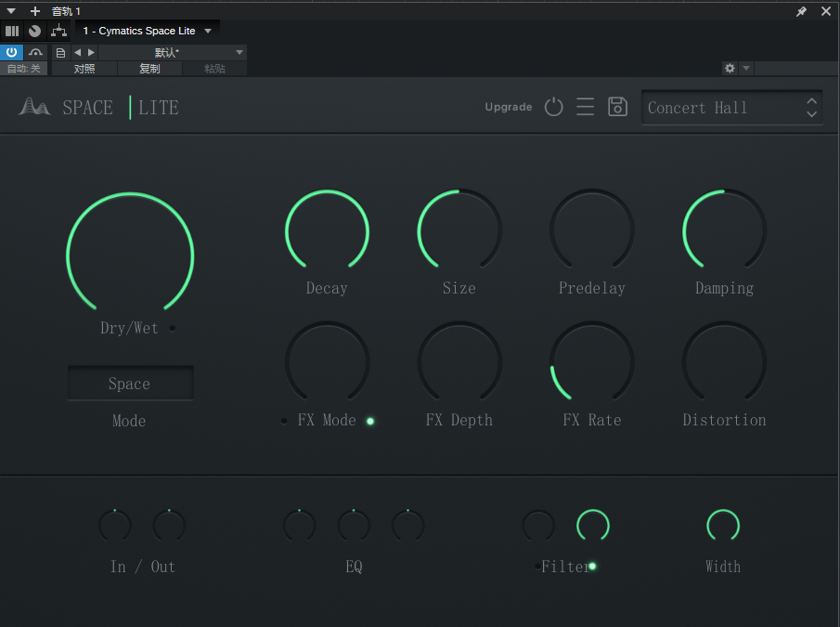Screen dimensions: 840x627
Task: Select the left dot beside FX Mode
Action: point(284,421)
